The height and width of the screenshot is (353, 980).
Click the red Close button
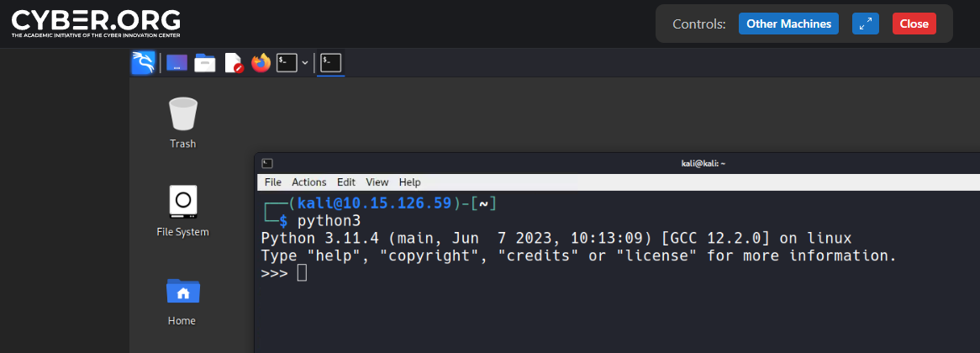tap(914, 24)
